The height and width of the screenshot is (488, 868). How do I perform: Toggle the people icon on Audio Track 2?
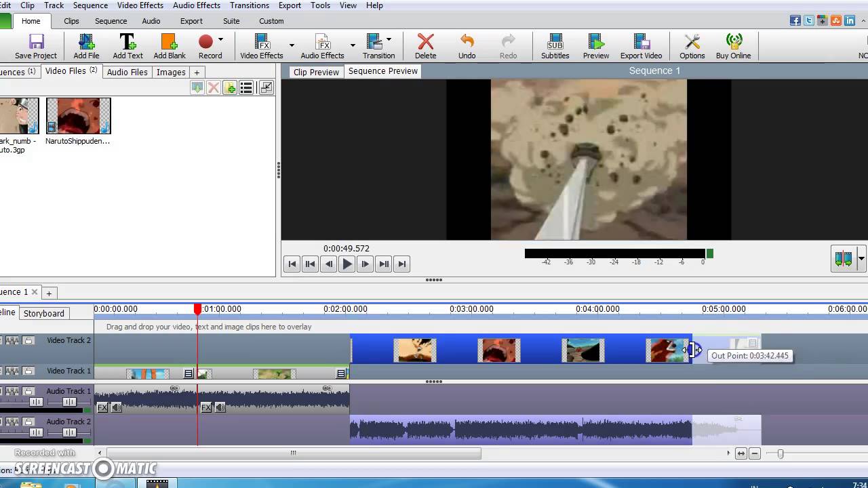12,422
